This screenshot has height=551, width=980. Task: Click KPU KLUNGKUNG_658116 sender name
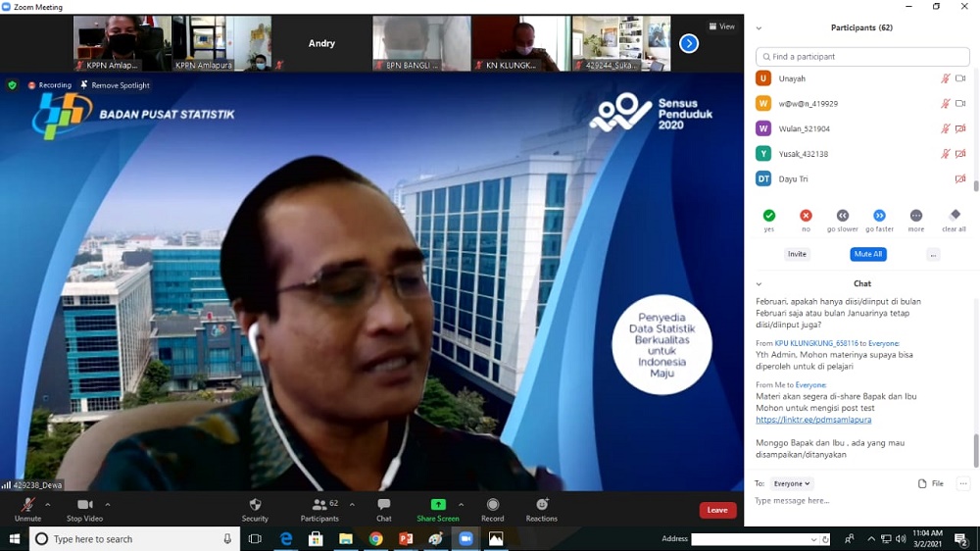coord(816,343)
